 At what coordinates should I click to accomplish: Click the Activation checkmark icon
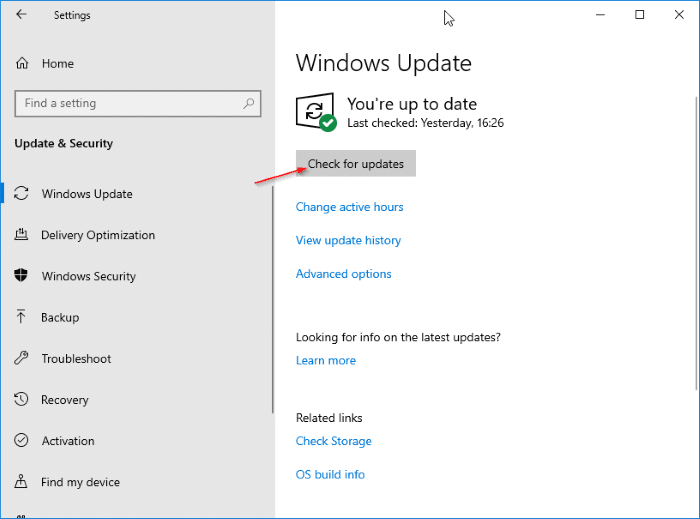coord(21,440)
